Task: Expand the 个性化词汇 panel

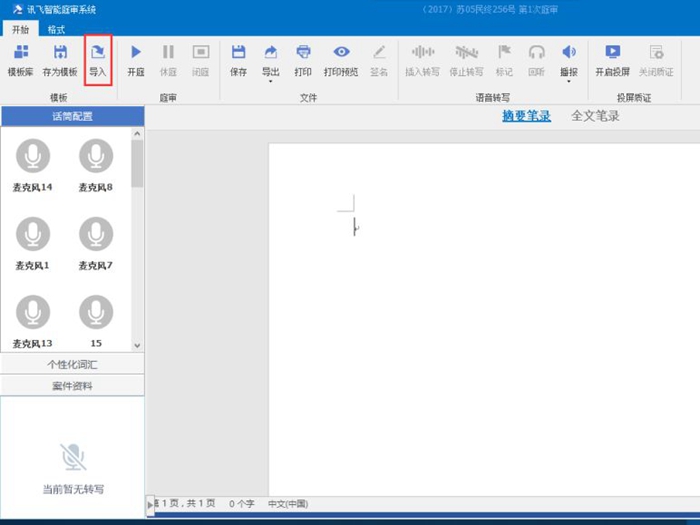Action: pyautogui.click(x=72, y=364)
